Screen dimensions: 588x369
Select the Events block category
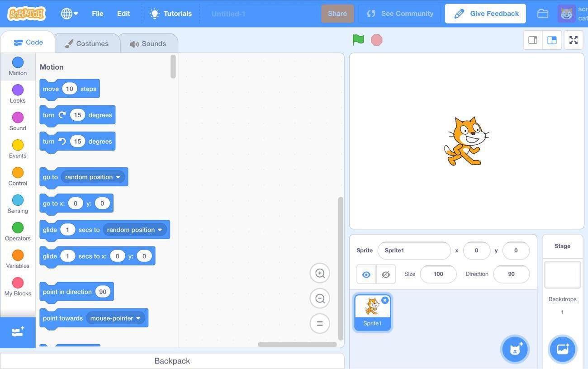point(18,149)
